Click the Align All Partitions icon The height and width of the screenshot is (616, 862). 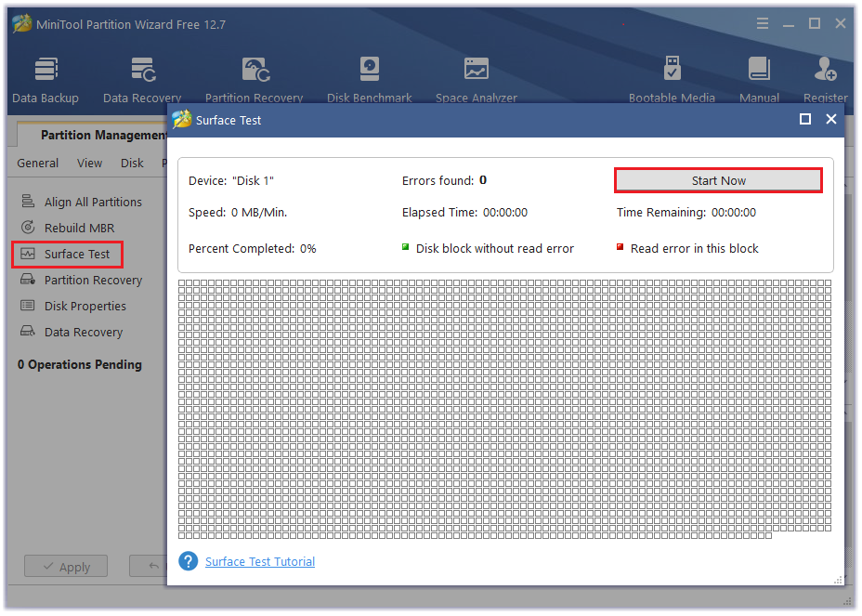pyautogui.click(x=28, y=202)
